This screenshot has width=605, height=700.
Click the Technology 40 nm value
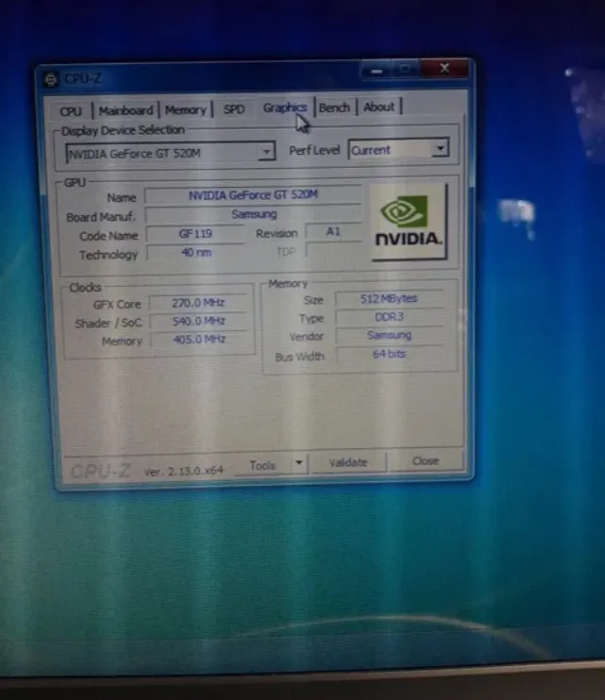[x=196, y=253]
